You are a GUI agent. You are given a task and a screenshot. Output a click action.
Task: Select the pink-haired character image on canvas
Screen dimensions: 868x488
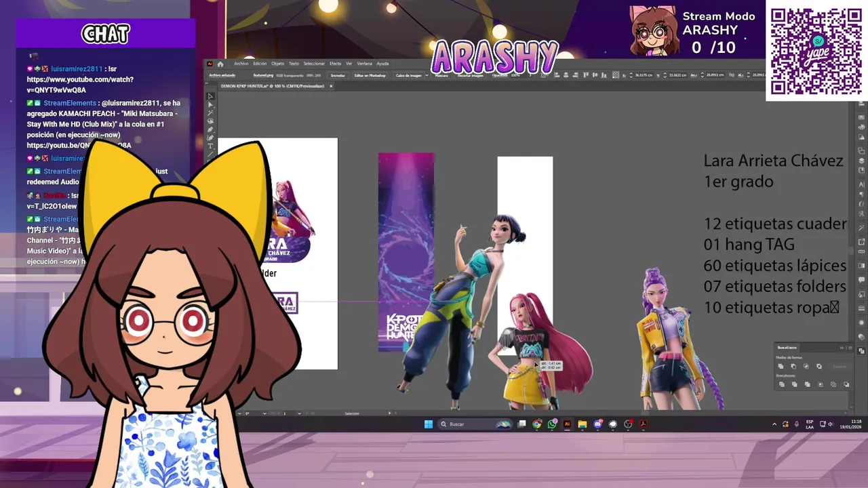pyautogui.click(x=542, y=352)
